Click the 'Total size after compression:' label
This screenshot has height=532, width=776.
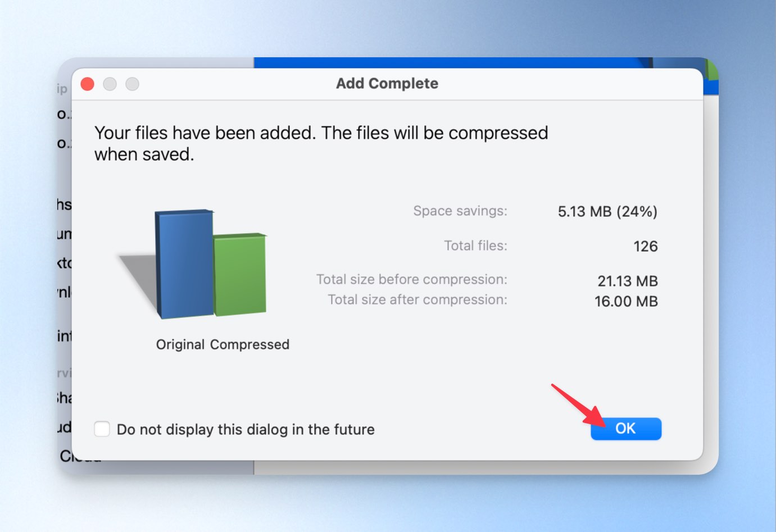(x=418, y=300)
